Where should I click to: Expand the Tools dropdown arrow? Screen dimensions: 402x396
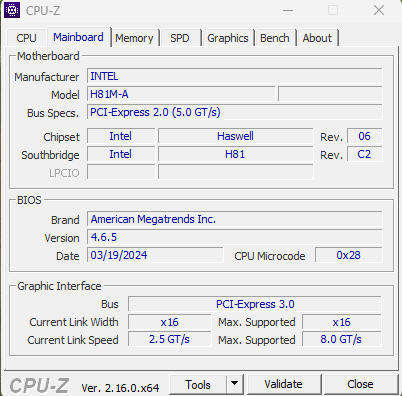tap(235, 385)
